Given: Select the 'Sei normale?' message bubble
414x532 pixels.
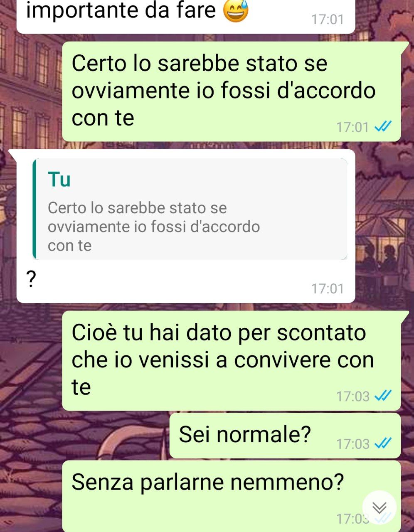Looking at the screenshot, I should (285, 436).
